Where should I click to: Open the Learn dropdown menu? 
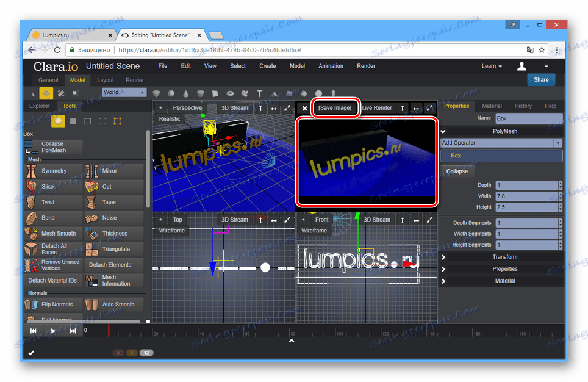tap(492, 66)
